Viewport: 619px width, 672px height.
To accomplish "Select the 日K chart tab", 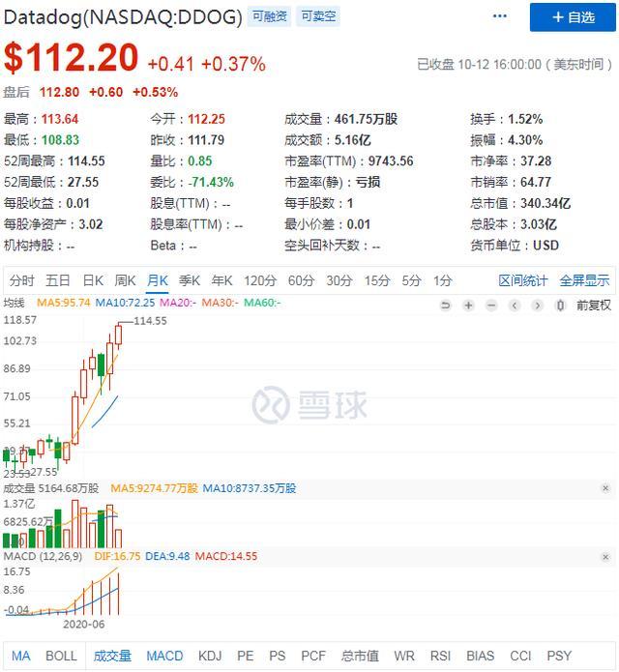I will coord(93,280).
